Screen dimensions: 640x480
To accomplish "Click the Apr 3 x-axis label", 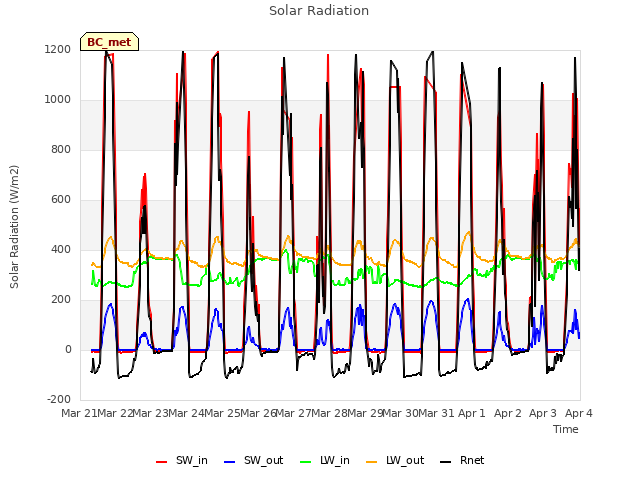I will pos(543,413).
